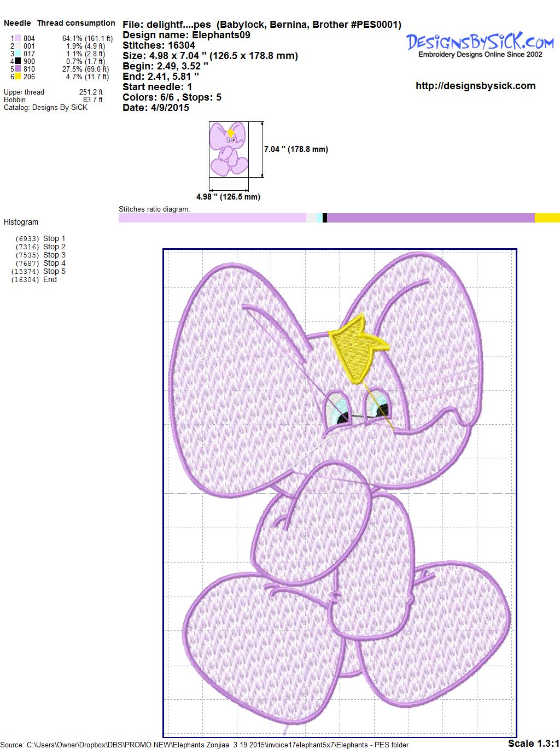
Task: Click Stop 3 in the histogram list
Action: point(54,255)
